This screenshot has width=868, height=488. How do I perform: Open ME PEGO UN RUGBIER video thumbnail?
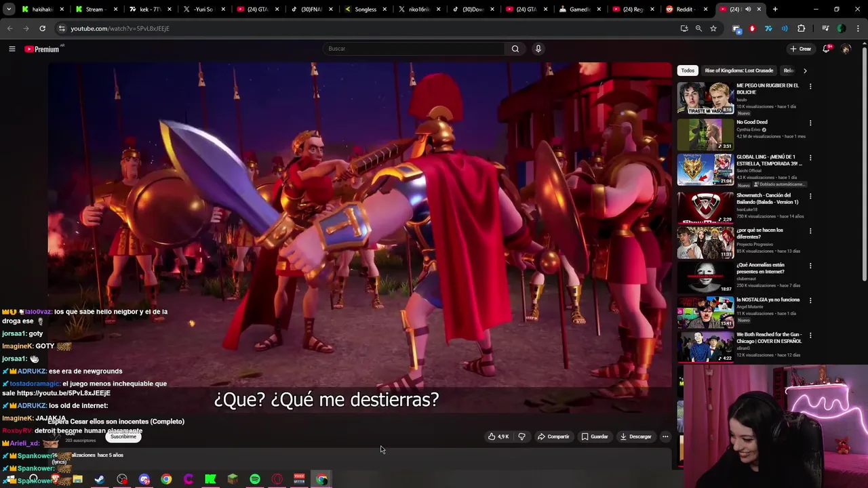coord(705,98)
